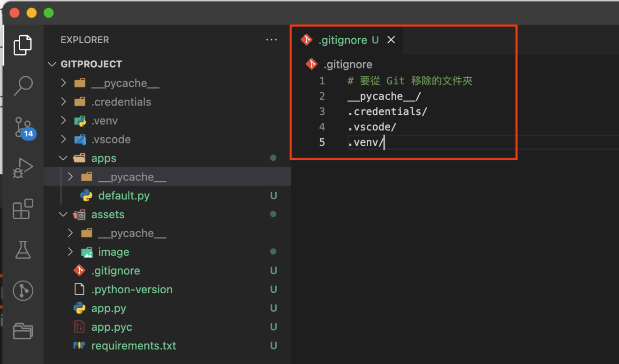Click the green modified dot next to assets
Screen dimensions: 619x364
coord(273,214)
